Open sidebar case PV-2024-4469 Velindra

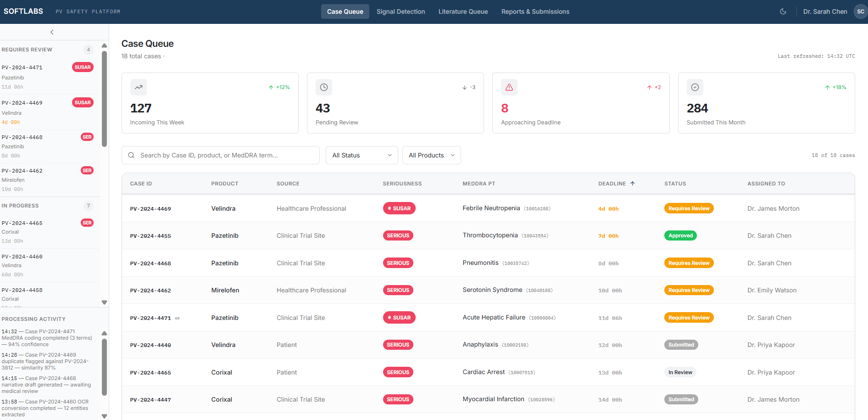(x=50, y=112)
